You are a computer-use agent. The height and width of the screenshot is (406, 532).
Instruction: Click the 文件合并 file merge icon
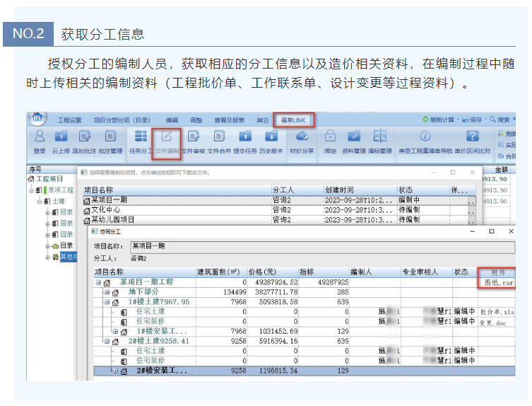tap(219, 137)
